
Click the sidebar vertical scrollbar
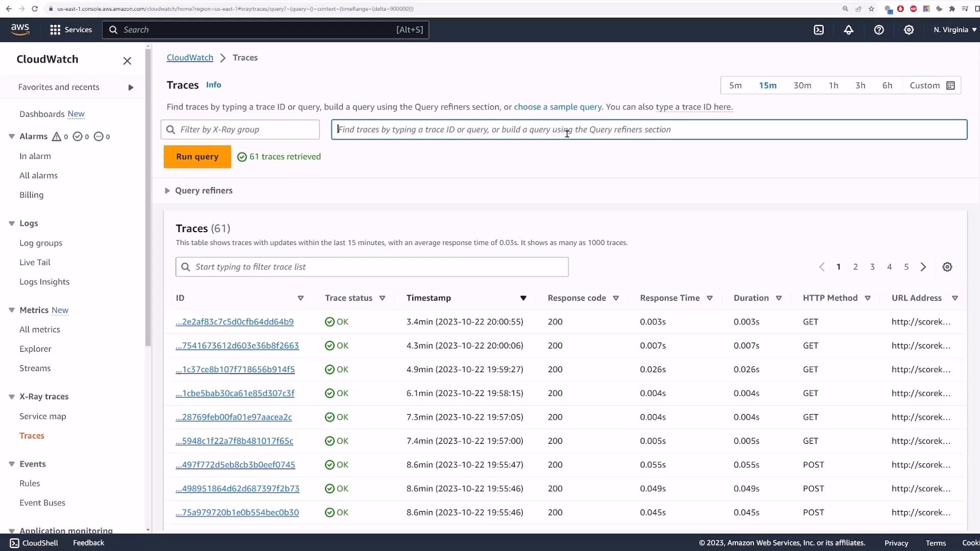tap(148, 197)
